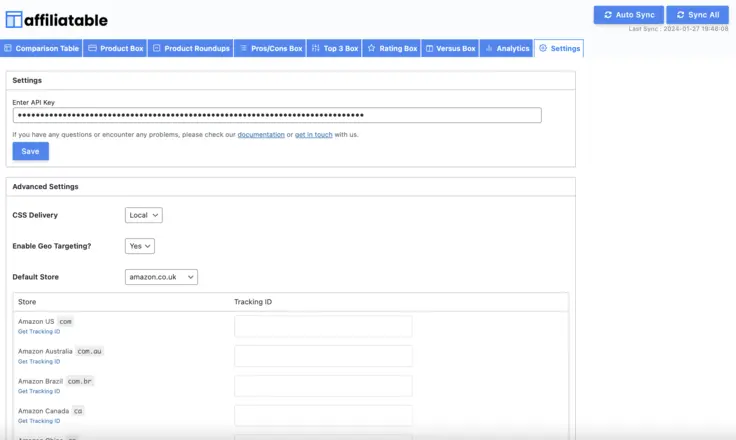Click the Rating Box star icon
Screen dimensions: 736x440
[371, 48]
